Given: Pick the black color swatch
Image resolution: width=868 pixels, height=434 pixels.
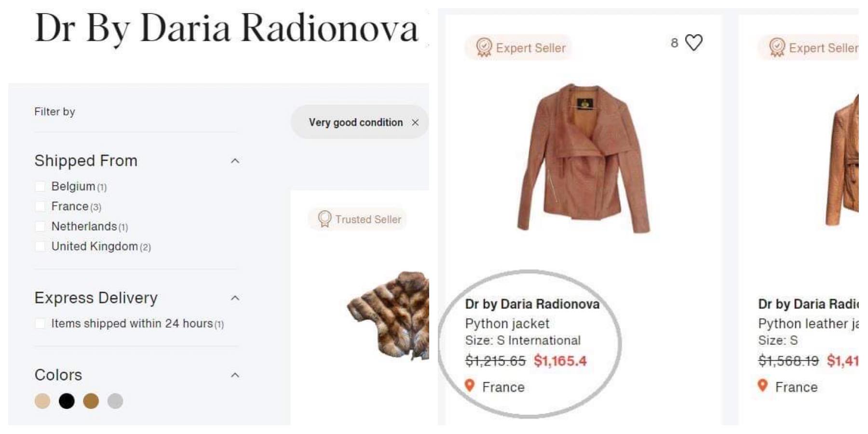Looking at the screenshot, I should pos(67,401).
